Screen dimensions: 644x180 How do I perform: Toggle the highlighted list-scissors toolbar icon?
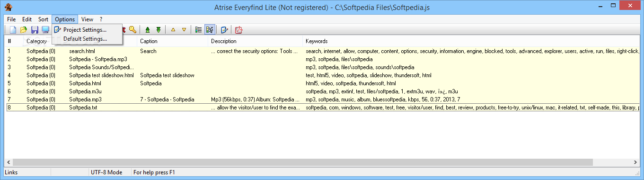tap(210, 30)
